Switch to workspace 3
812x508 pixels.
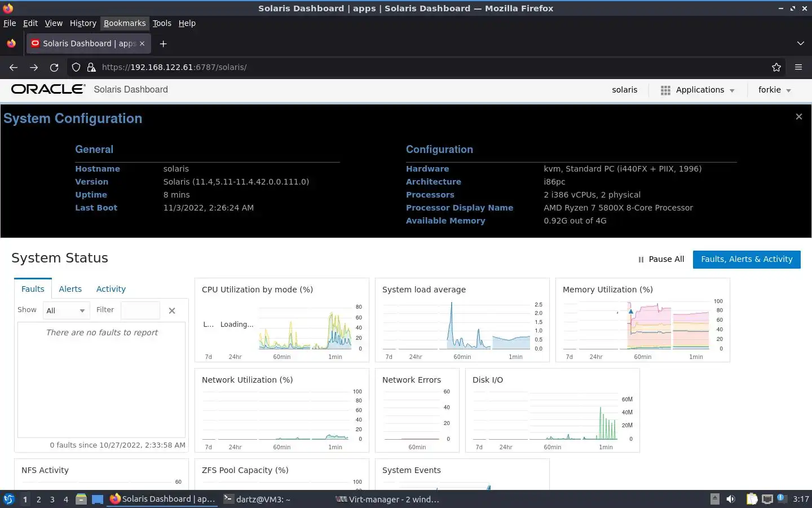[52, 500]
